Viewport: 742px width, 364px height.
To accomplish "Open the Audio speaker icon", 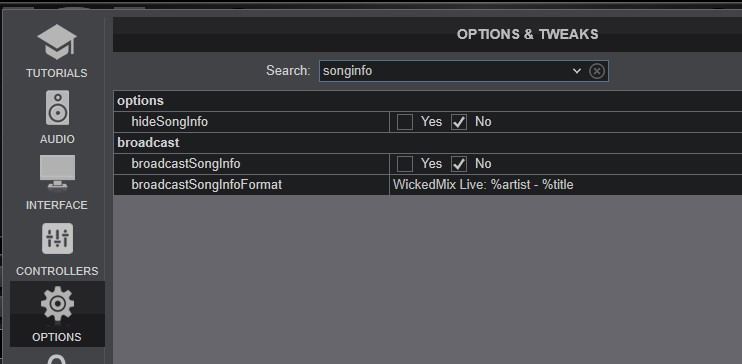I will 57,108.
